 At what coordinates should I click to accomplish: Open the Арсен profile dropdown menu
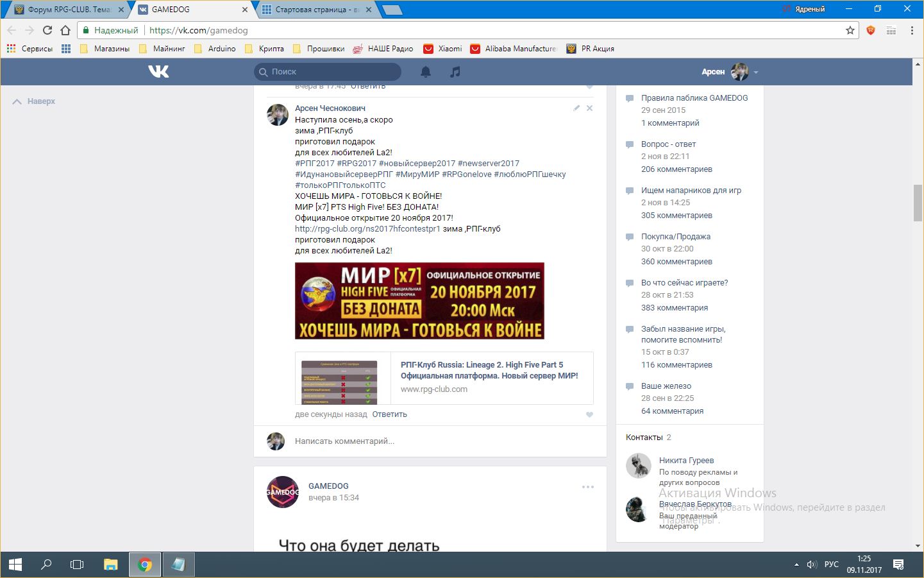[x=730, y=72]
